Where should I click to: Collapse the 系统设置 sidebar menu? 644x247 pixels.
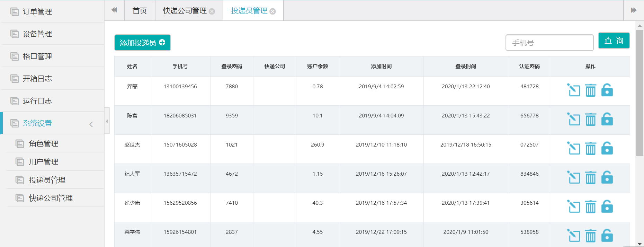coord(91,124)
